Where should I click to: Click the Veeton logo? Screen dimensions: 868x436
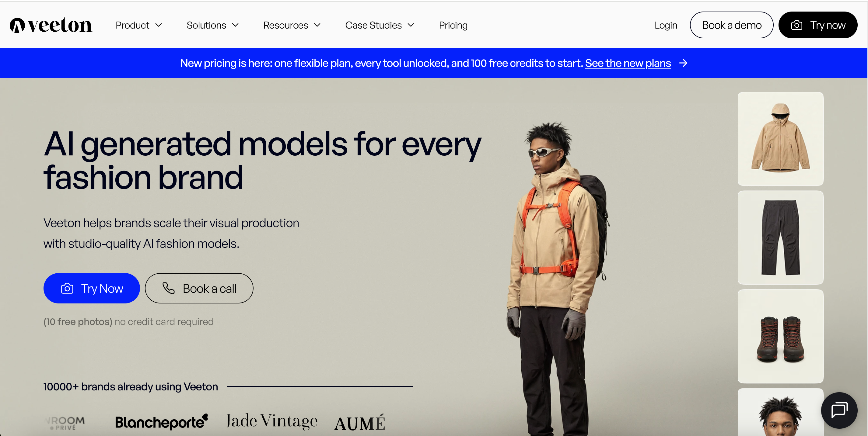tap(51, 25)
